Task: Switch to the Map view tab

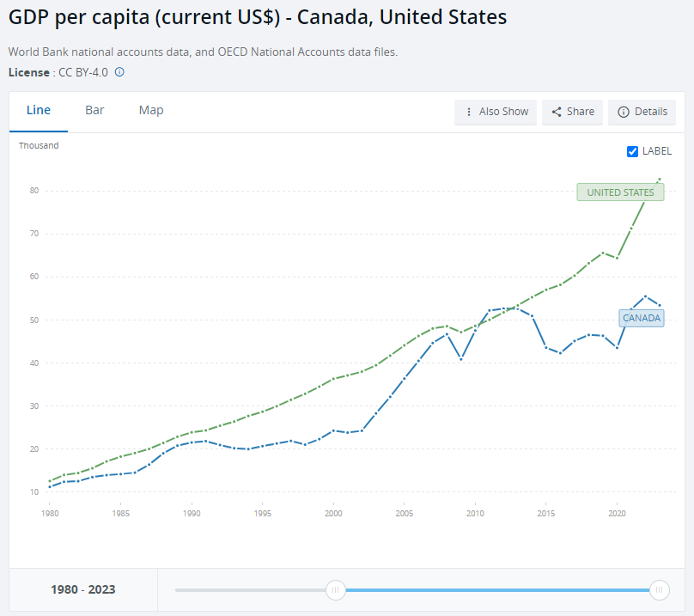Action: (150, 110)
